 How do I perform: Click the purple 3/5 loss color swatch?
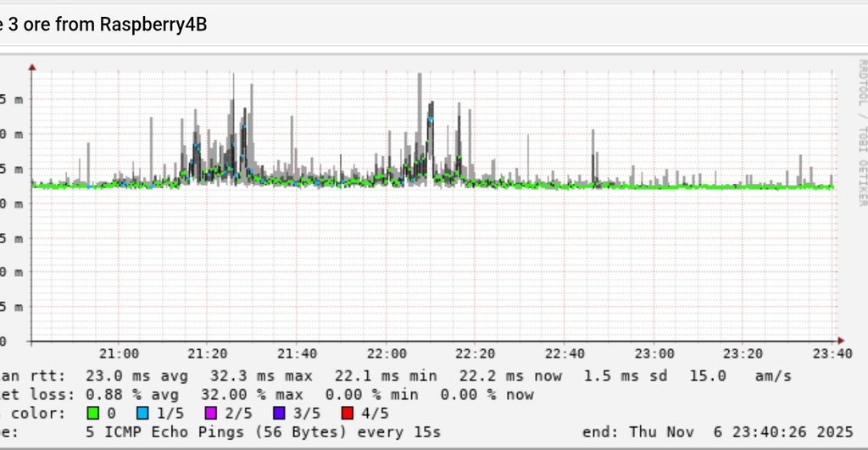[x=280, y=413]
